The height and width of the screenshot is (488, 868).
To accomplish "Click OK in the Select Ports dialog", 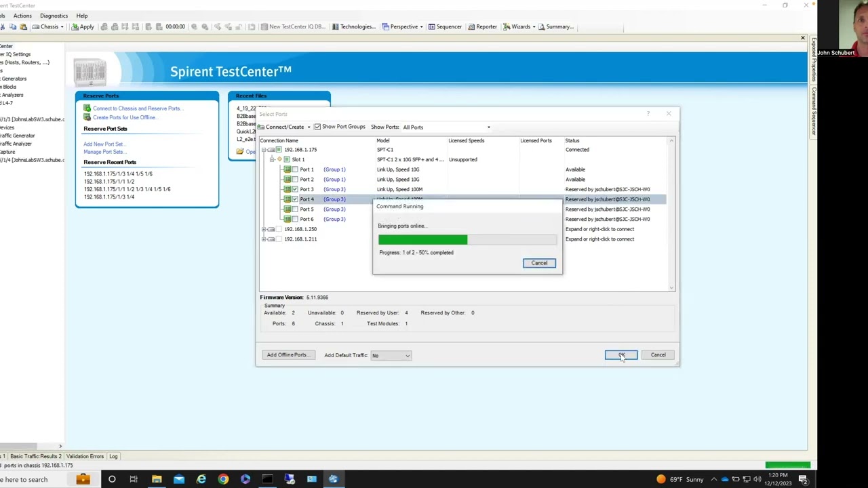I will click(x=621, y=355).
